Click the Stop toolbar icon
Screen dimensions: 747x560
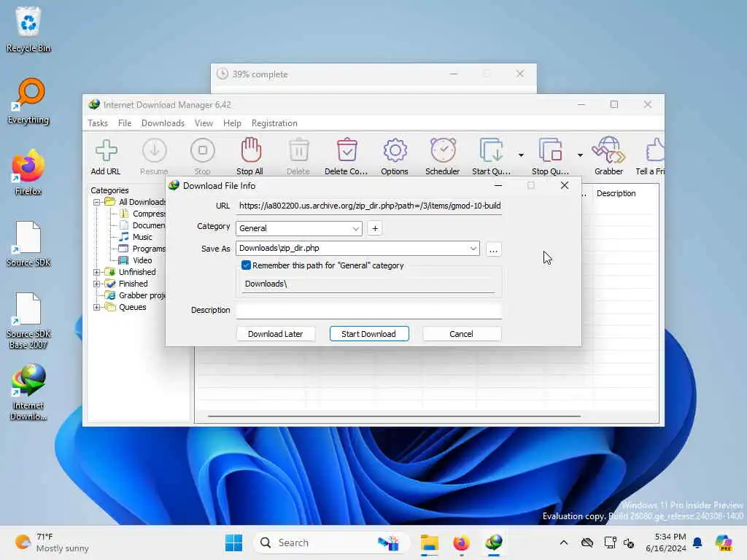[x=203, y=156]
